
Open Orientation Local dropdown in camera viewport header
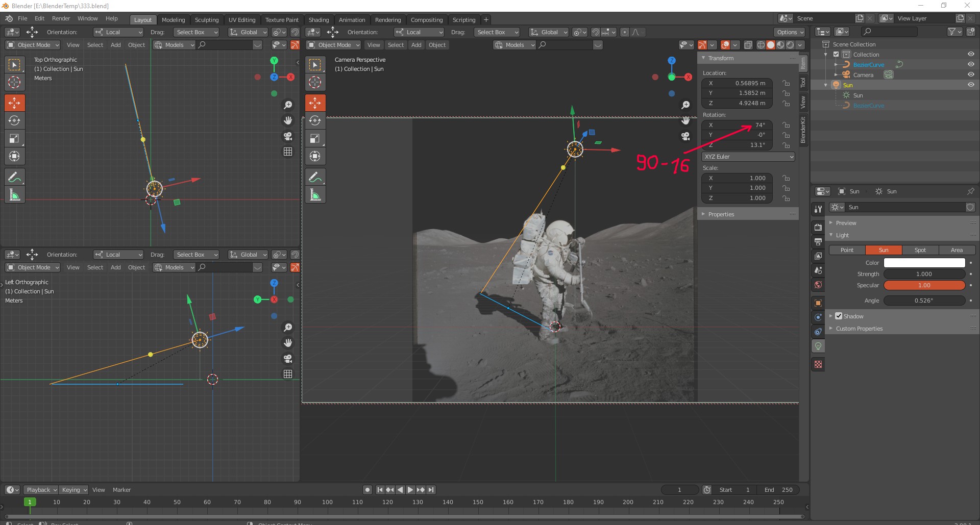[x=419, y=32]
